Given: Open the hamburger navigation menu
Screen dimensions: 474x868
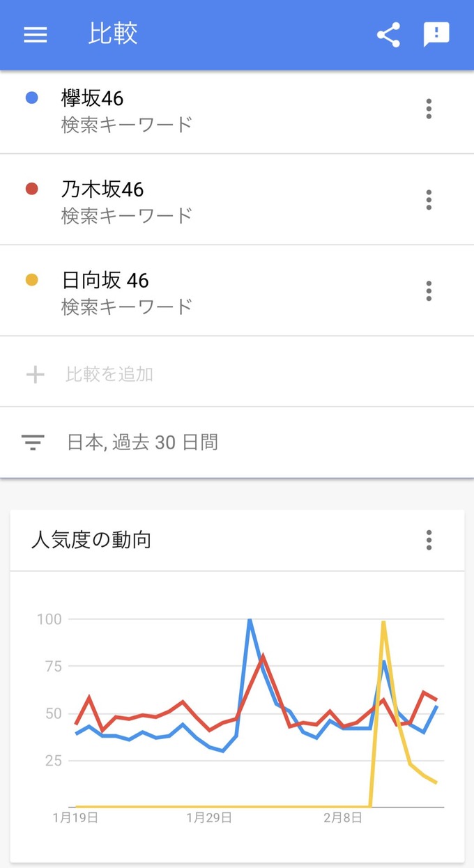Looking at the screenshot, I should pos(36,35).
